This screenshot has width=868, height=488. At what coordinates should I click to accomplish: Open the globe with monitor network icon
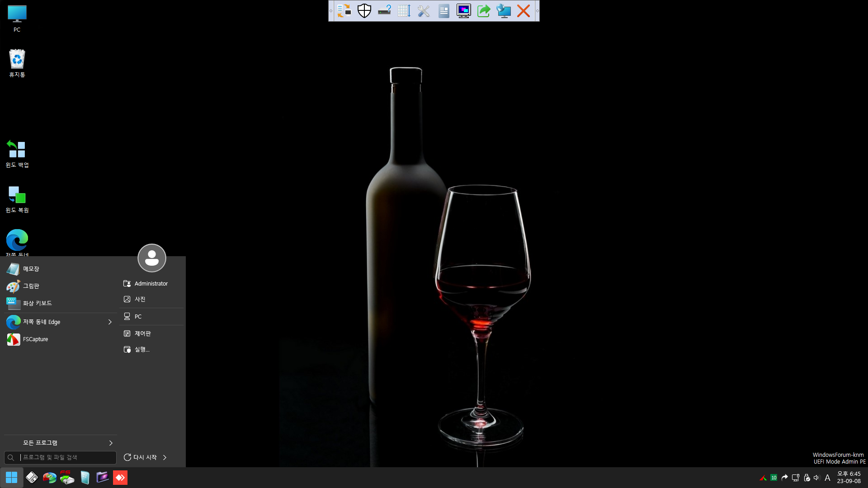click(x=504, y=11)
